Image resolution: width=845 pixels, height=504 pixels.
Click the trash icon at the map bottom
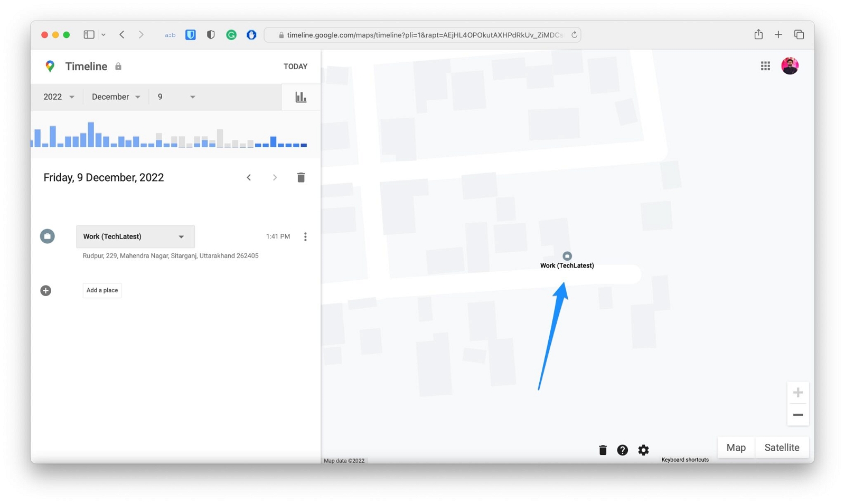[x=603, y=450]
